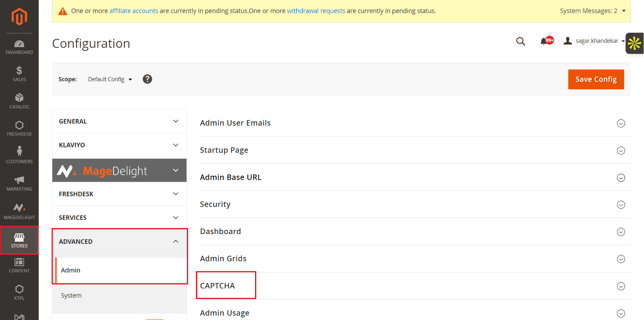Collapse the ADVANCED config section
Screen dimensions: 644x320
click(119, 241)
